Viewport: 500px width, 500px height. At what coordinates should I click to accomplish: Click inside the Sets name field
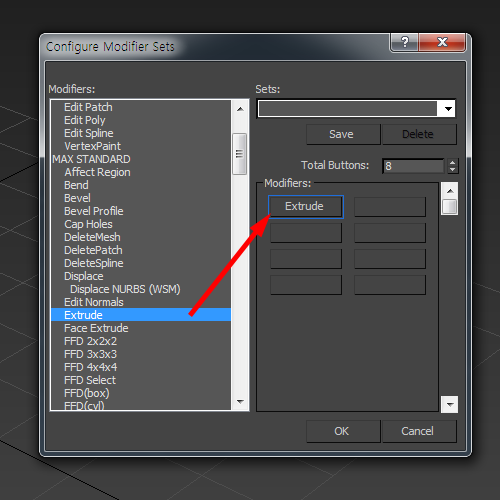coord(348,109)
